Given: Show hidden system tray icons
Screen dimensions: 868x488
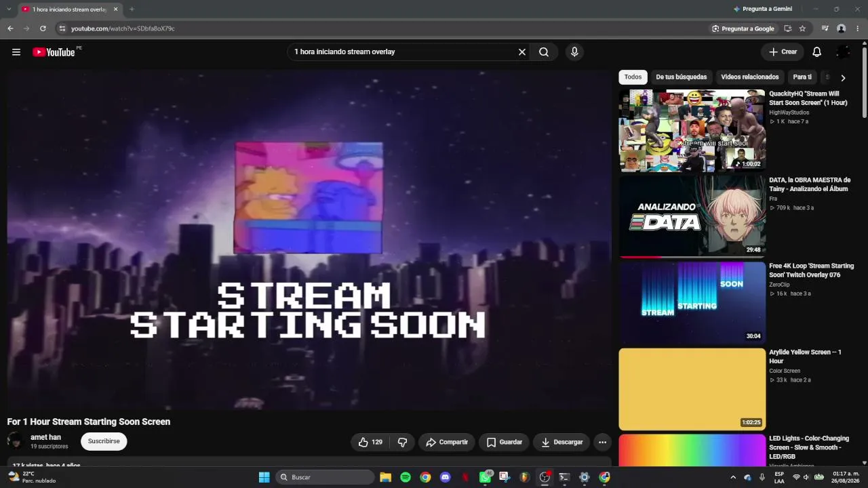Looking at the screenshot, I should (733, 477).
